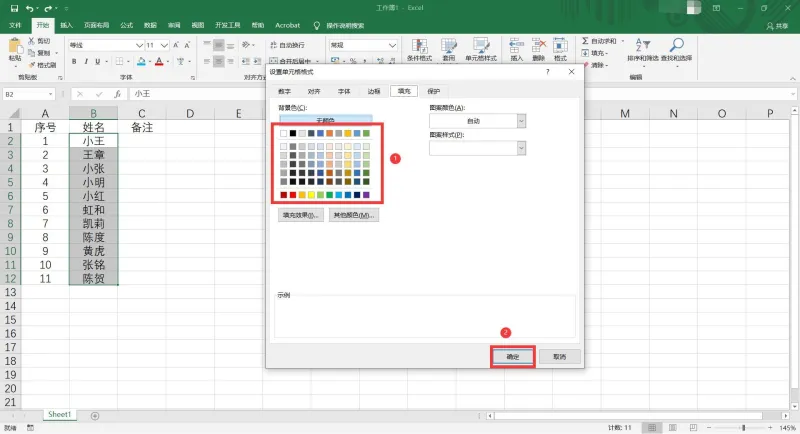Switch to the Protection (保护) dialog tab
The image size is (800, 434).
click(434, 91)
